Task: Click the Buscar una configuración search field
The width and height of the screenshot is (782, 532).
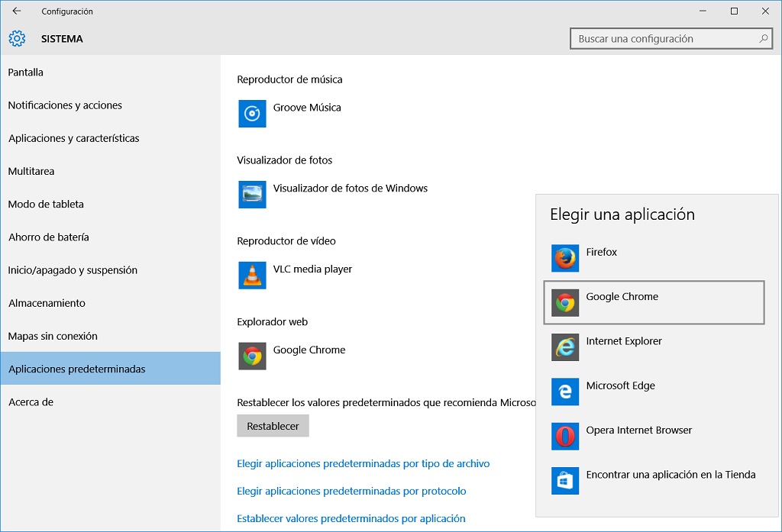Action: [671, 38]
